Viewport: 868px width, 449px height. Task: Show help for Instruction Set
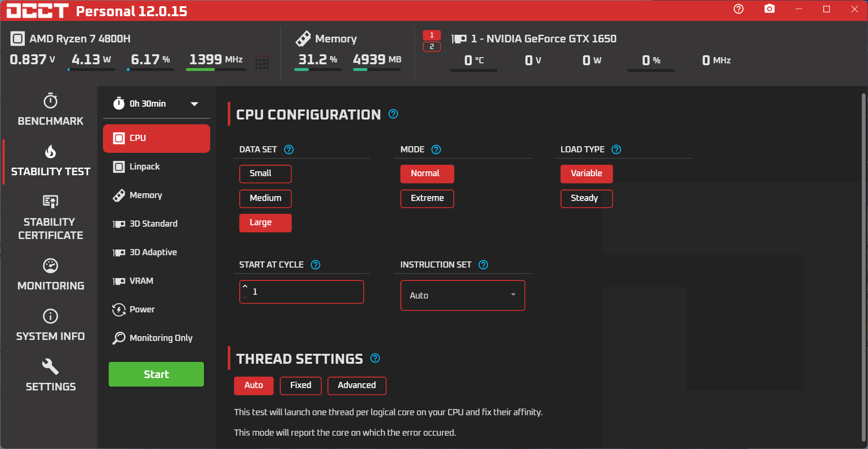tap(483, 265)
